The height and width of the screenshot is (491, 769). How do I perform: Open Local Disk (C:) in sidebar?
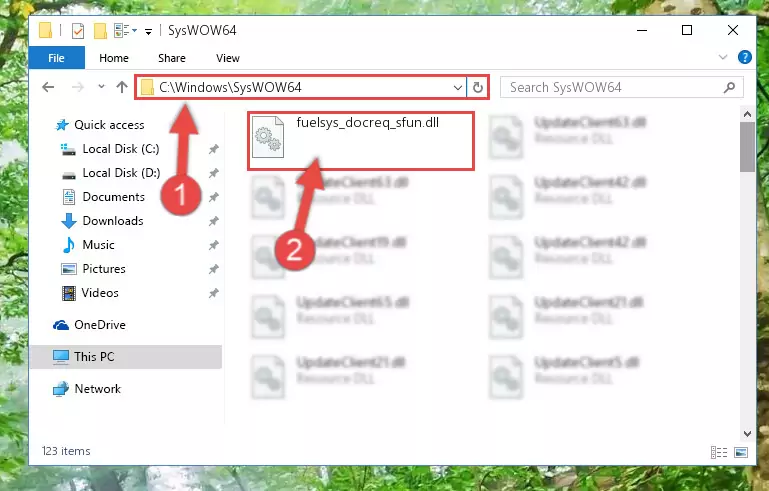point(121,149)
